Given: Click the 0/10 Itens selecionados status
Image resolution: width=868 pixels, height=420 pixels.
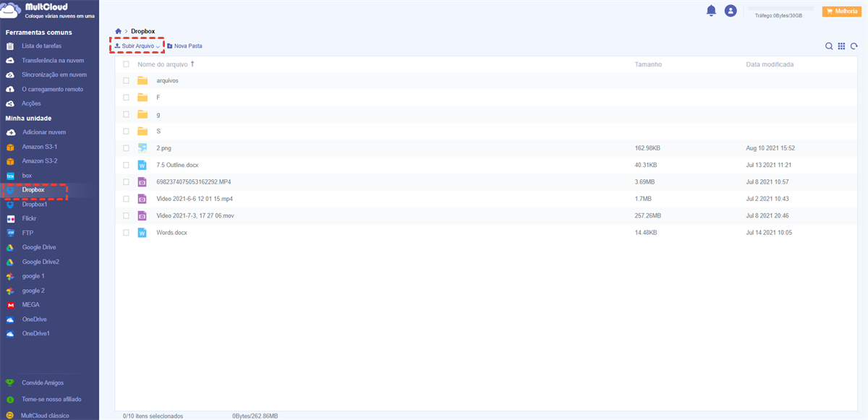Looking at the screenshot, I should click(153, 416).
